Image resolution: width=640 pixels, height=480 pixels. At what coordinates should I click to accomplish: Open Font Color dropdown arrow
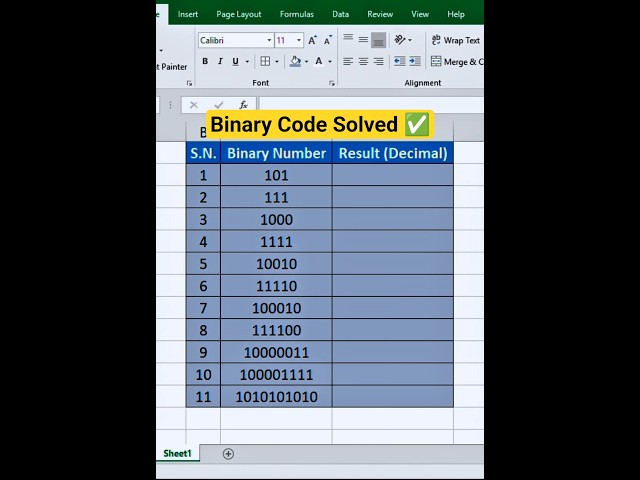click(330, 62)
